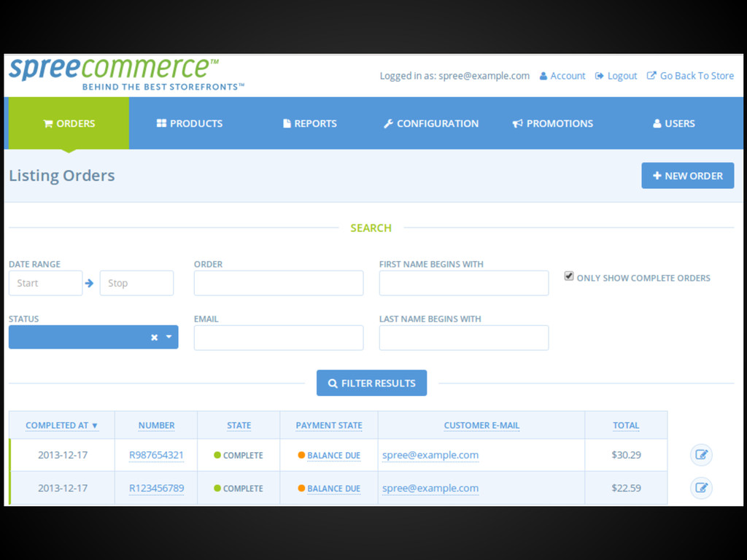Click the edit icon for order R123456789
This screenshot has height=560, width=747.
pos(701,488)
